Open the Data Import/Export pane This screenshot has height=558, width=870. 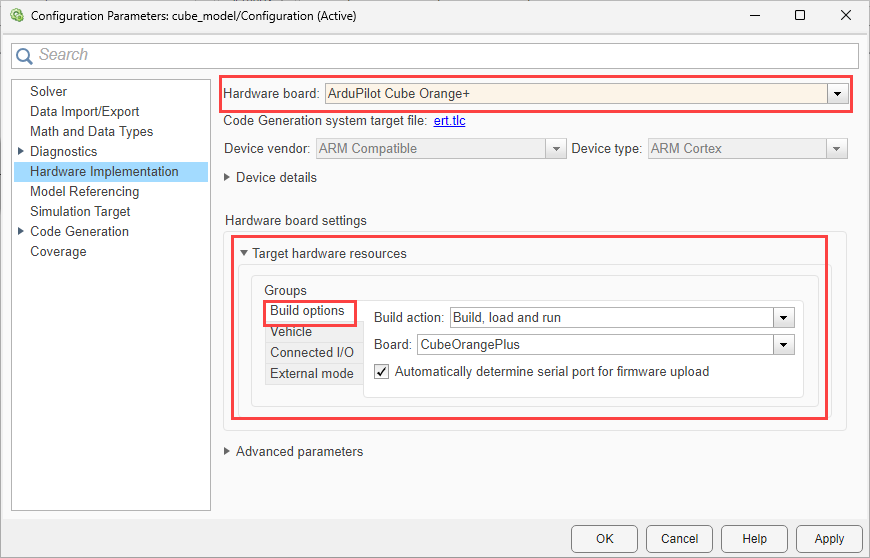click(84, 111)
